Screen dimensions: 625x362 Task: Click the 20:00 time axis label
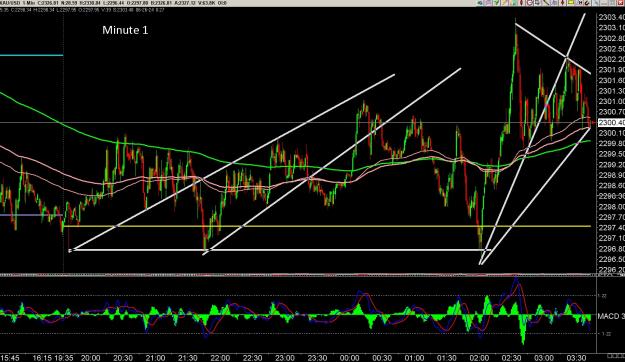(x=90, y=358)
